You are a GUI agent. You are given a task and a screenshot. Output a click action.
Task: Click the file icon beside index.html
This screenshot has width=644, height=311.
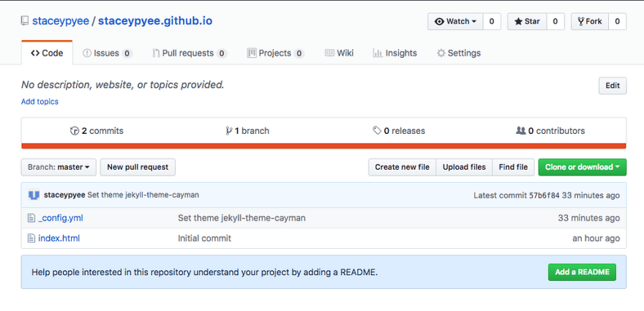click(31, 239)
